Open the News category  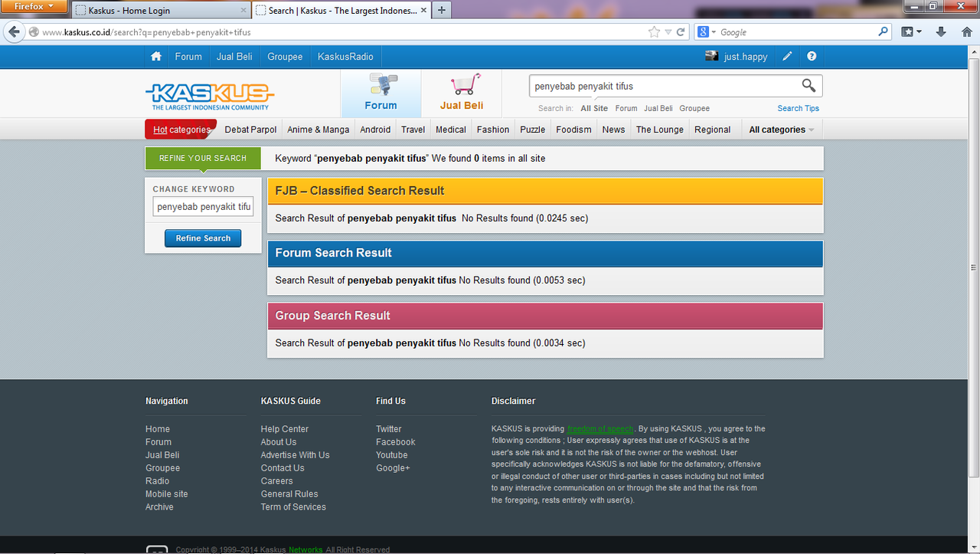(613, 129)
